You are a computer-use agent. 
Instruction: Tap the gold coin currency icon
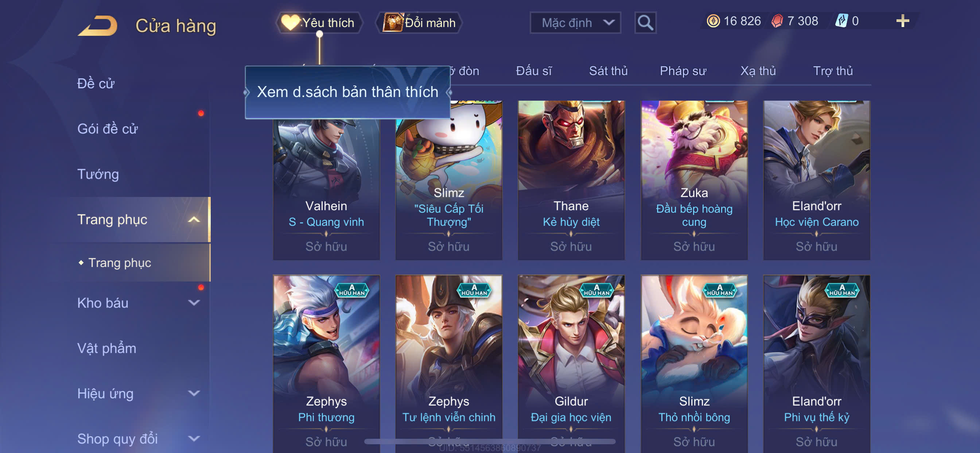(x=713, y=21)
